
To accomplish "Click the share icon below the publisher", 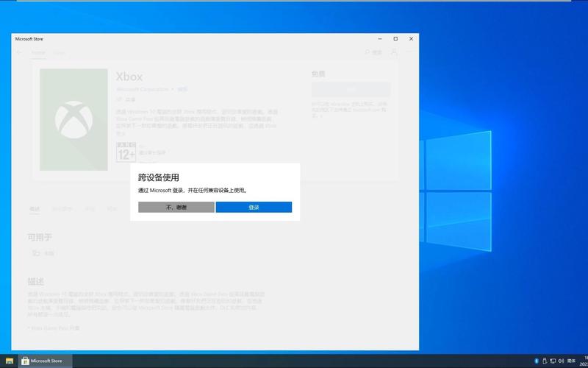I will tap(119, 99).
